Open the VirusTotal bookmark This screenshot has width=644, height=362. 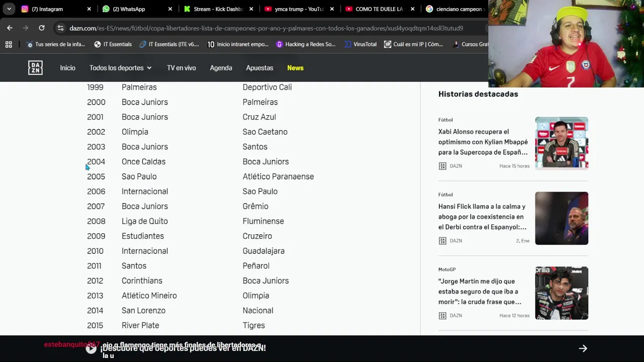click(360, 44)
